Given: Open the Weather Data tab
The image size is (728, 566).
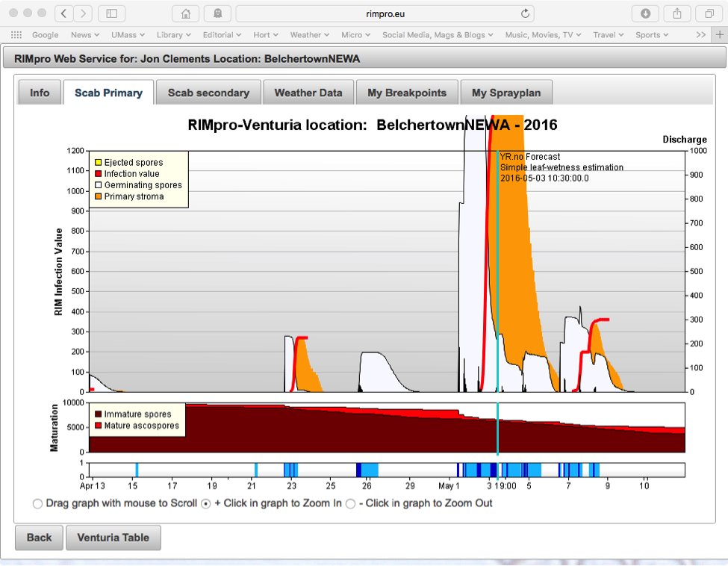Looking at the screenshot, I should click(308, 93).
